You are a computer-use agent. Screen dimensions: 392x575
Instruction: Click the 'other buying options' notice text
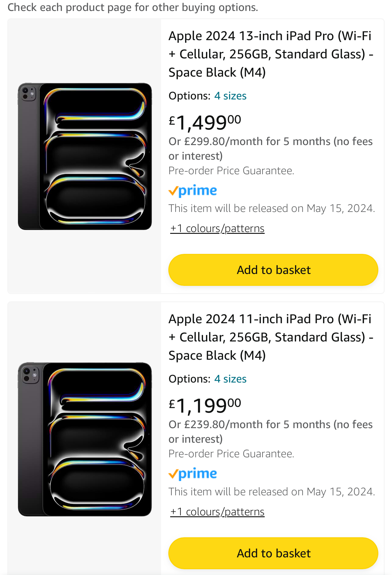tap(133, 7)
